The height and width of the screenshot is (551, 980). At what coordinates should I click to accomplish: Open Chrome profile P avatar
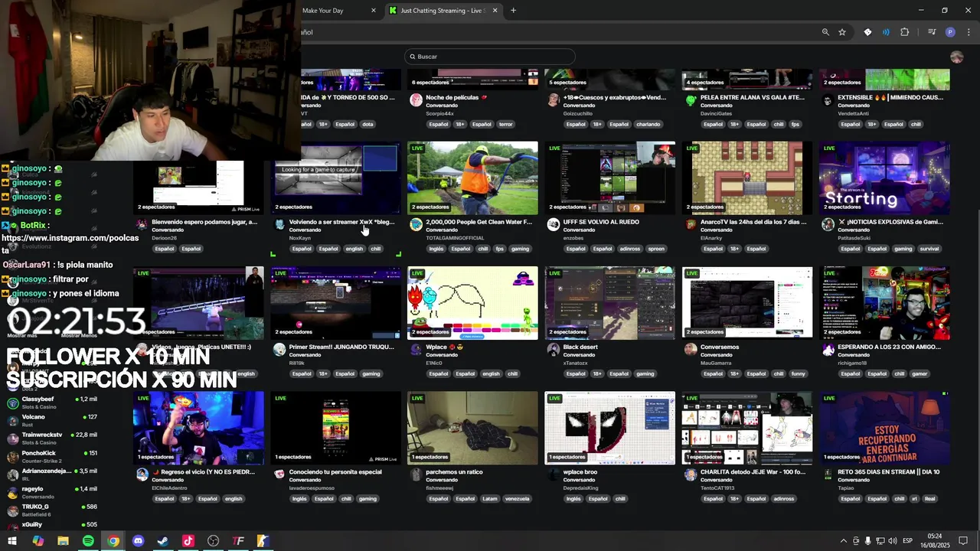coord(950,32)
